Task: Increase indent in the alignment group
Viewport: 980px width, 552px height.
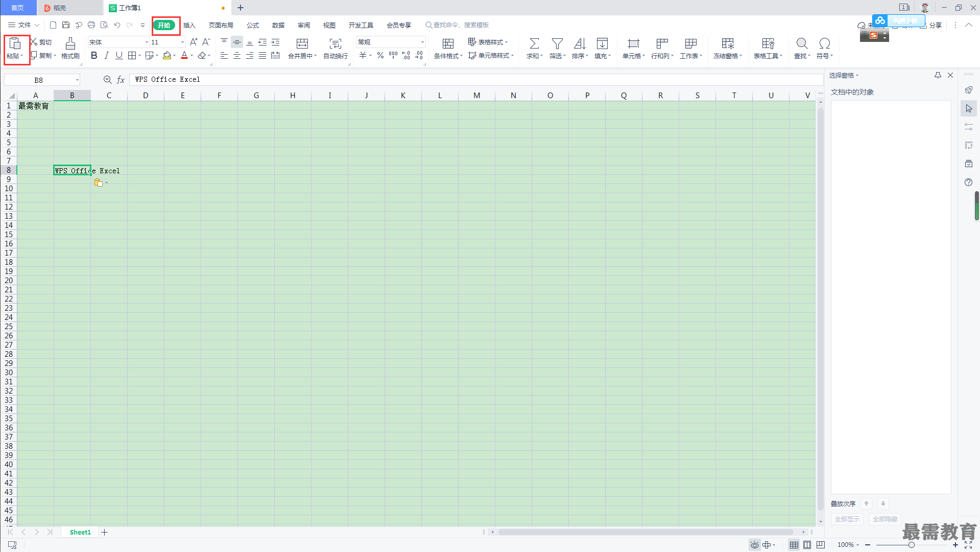Action: pos(275,42)
